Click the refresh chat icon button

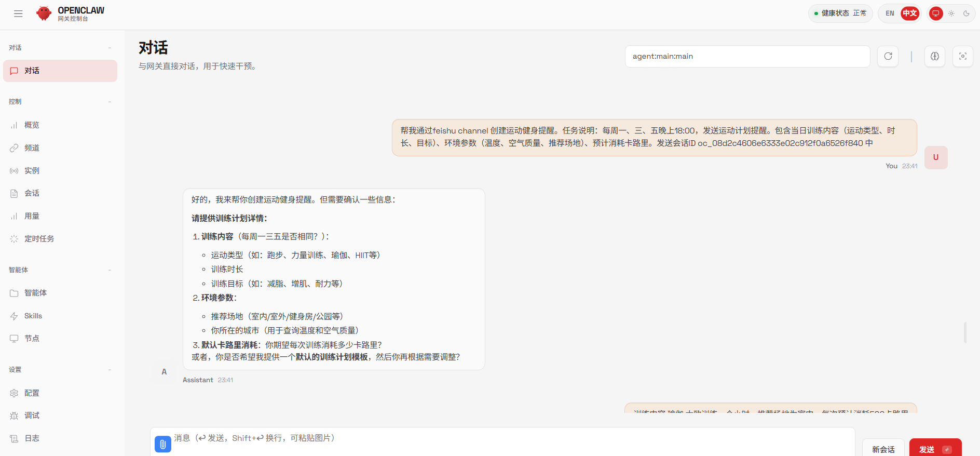click(x=888, y=56)
